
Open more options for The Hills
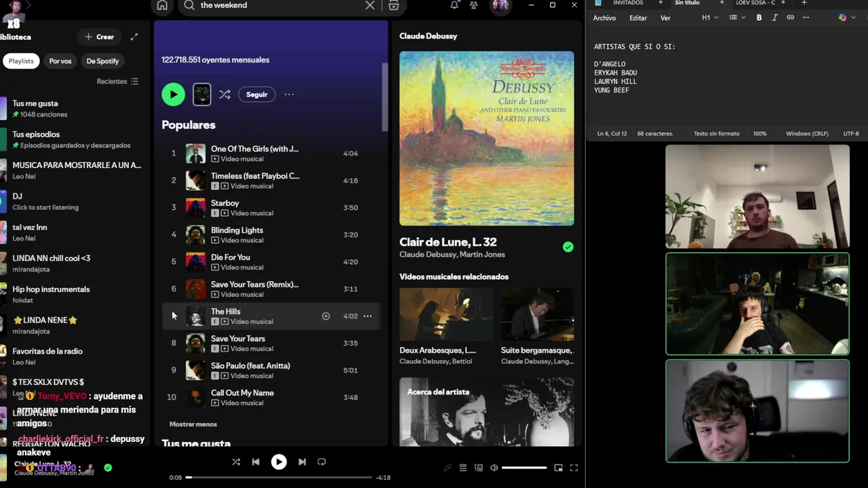tap(368, 316)
